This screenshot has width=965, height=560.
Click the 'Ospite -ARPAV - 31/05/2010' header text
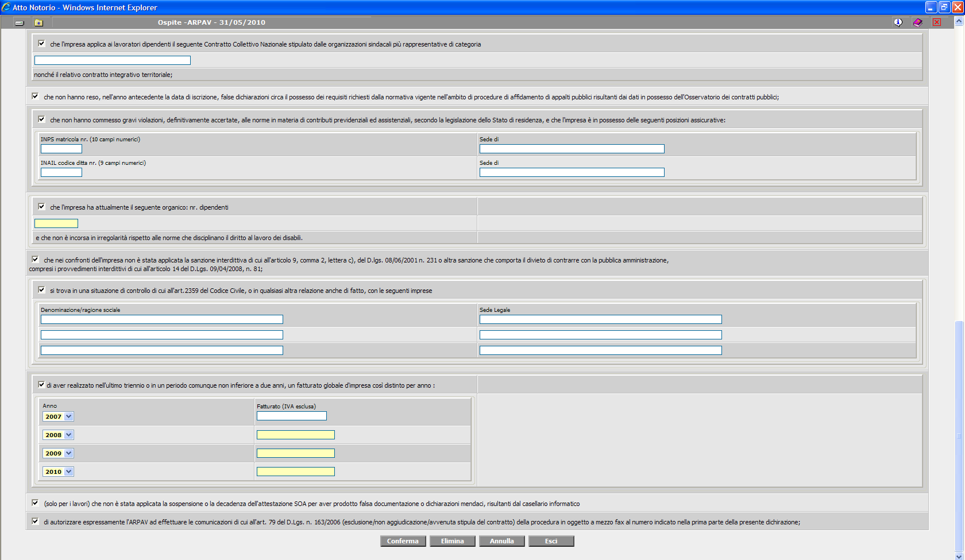pos(211,22)
